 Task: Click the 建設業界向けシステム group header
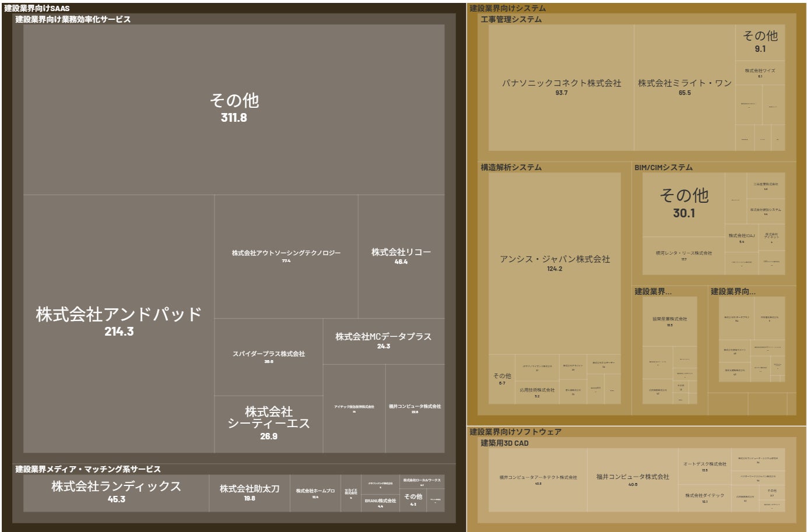coord(508,8)
